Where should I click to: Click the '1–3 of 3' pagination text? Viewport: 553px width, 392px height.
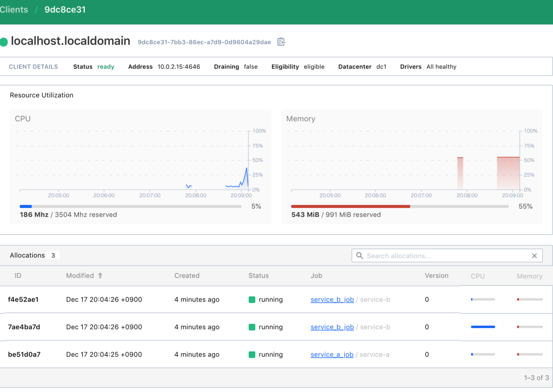tap(536, 378)
